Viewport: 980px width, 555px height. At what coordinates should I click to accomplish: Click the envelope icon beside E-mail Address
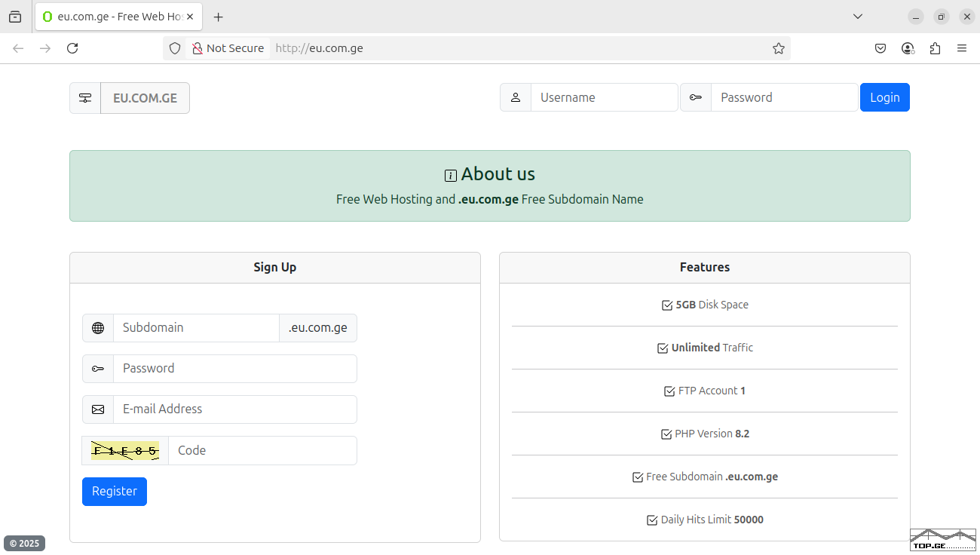[98, 409]
